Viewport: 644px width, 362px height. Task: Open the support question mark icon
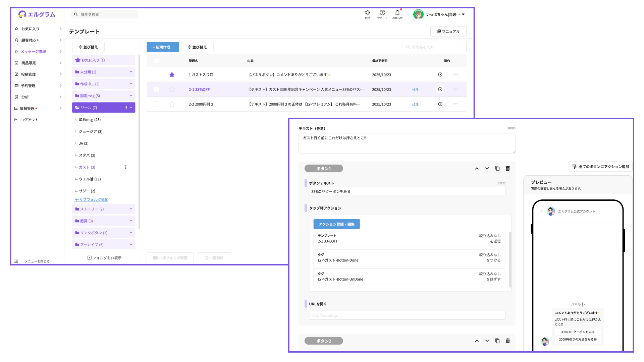pyautogui.click(x=382, y=13)
